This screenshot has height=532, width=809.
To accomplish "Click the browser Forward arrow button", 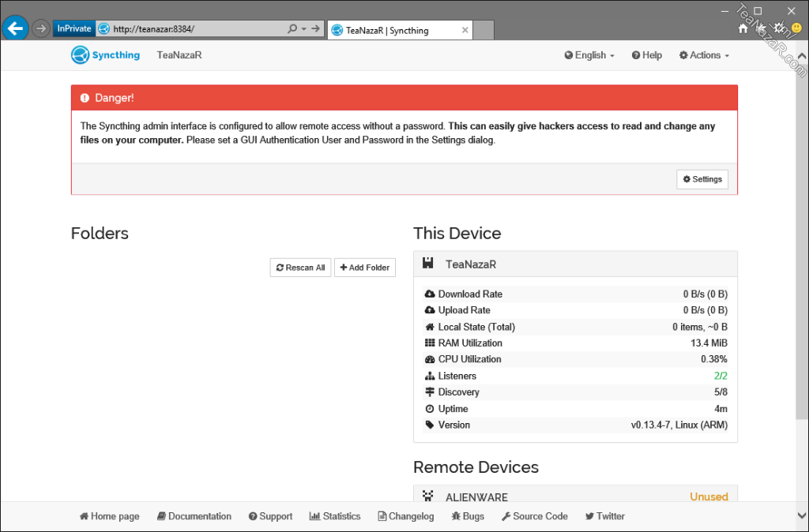I will click(x=41, y=28).
